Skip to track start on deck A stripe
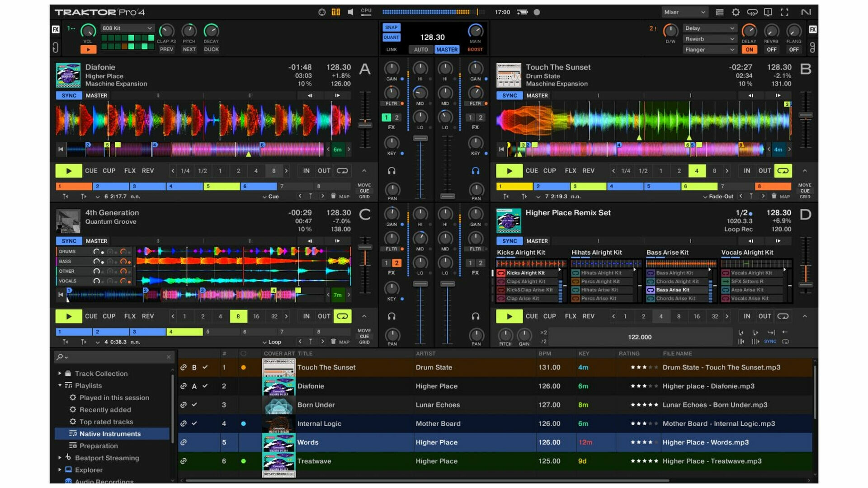The image size is (868, 488). pos(61,149)
